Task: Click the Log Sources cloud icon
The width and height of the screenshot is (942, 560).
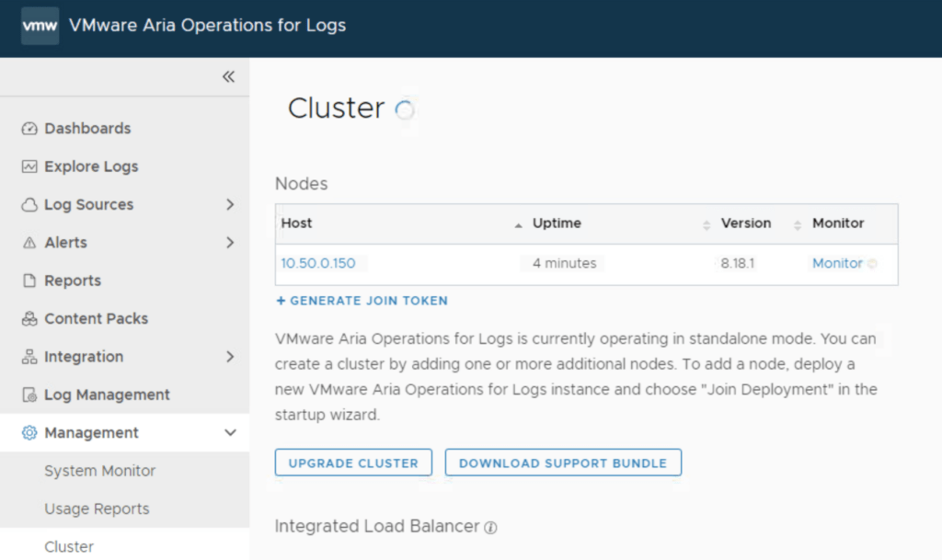Action: point(29,205)
